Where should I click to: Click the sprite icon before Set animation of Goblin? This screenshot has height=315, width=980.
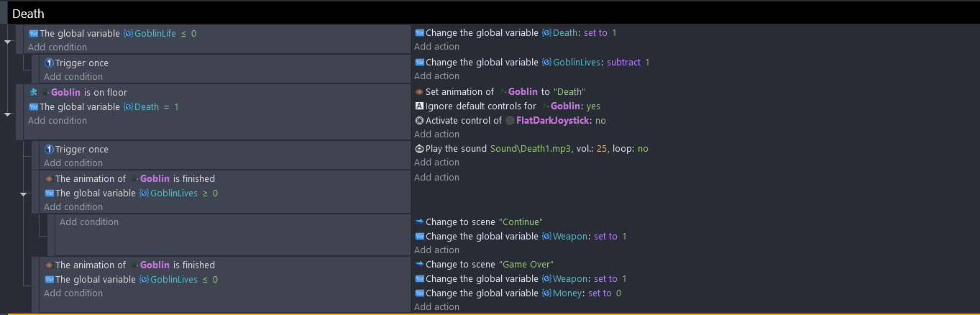coord(420,91)
